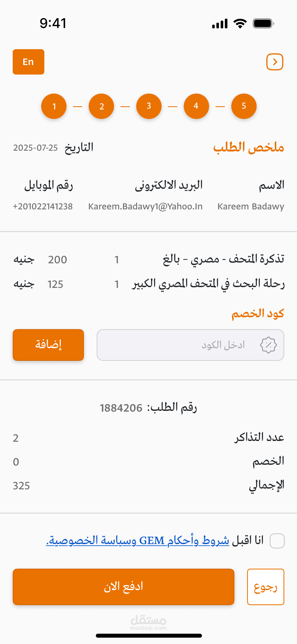Tap the Wi-Fi status icon
The width and height of the screenshot is (297, 644).
[240, 24]
